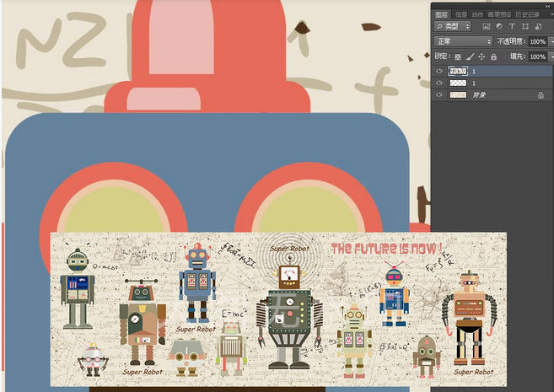The width and height of the screenshot is (554, 392).
Task: Click the adjustment layer filter icon
Action: (498, 26)
